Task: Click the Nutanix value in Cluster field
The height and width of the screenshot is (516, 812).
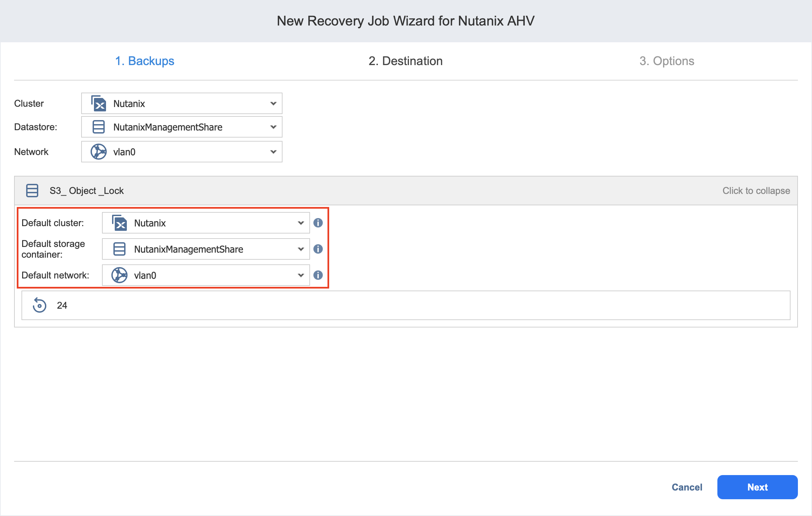Action: (129, 104)
